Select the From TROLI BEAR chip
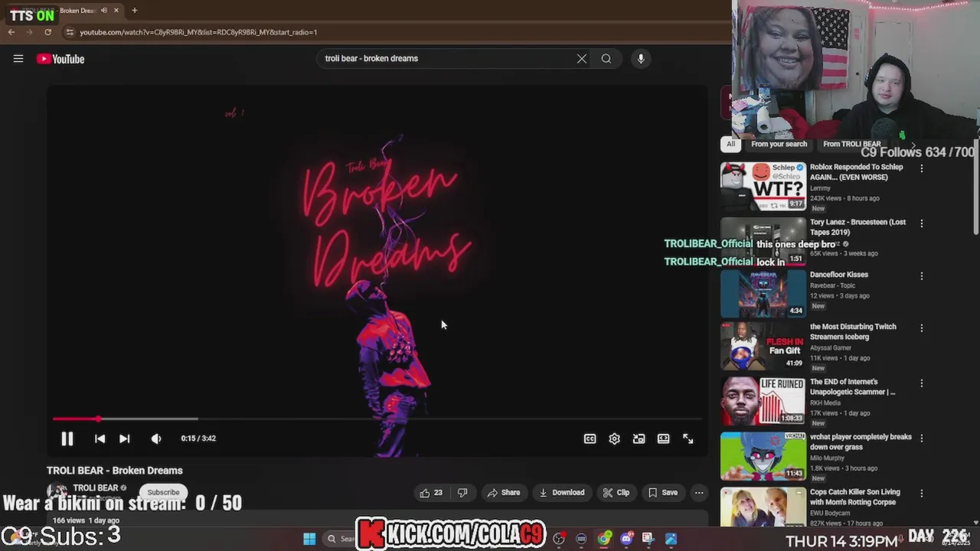980x551 pixels. pos(851,144)
